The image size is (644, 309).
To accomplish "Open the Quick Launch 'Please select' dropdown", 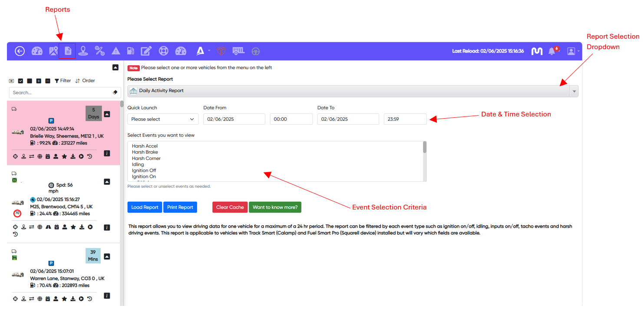I will point(163,119).
